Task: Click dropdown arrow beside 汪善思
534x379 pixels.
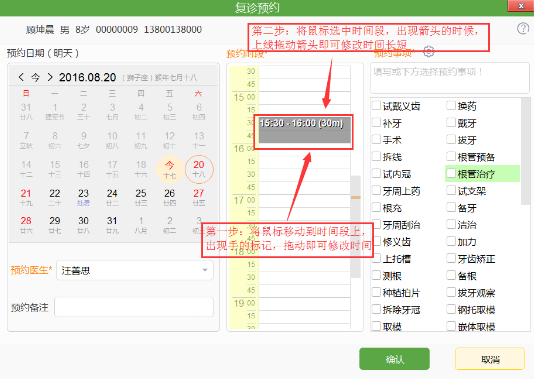Action: [205, 270]
